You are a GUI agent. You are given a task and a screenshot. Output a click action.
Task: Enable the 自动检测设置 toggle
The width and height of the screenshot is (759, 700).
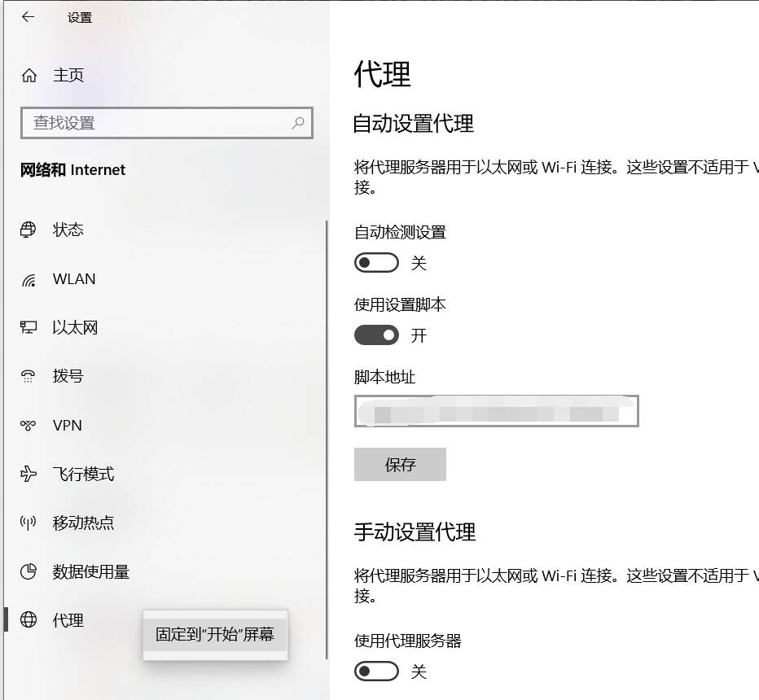click(376, 263)
